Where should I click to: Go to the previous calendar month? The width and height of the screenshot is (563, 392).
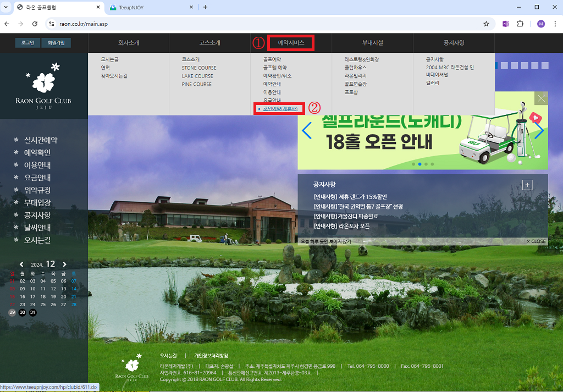click(x=21, y=264)
